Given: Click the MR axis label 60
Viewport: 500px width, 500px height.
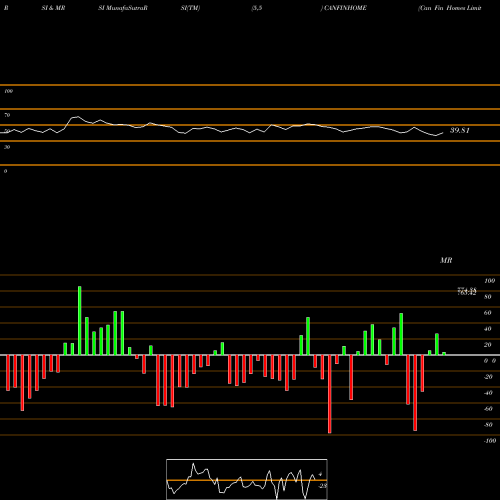Looking at the screenshot, I should [488, 313].
